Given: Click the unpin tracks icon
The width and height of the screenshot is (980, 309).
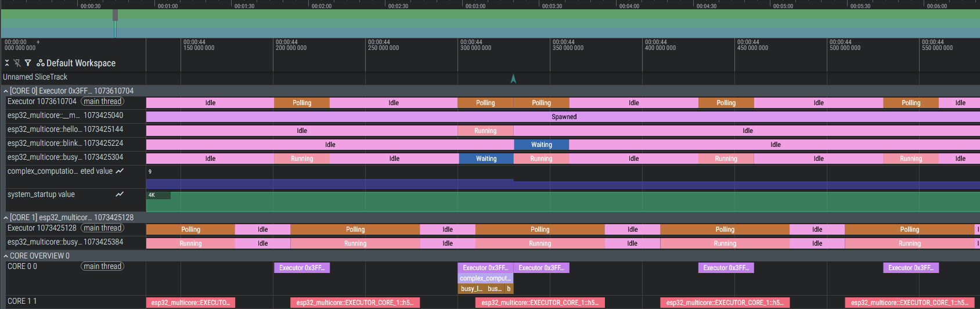Looking at the screenshot, I should click(17, 63).
